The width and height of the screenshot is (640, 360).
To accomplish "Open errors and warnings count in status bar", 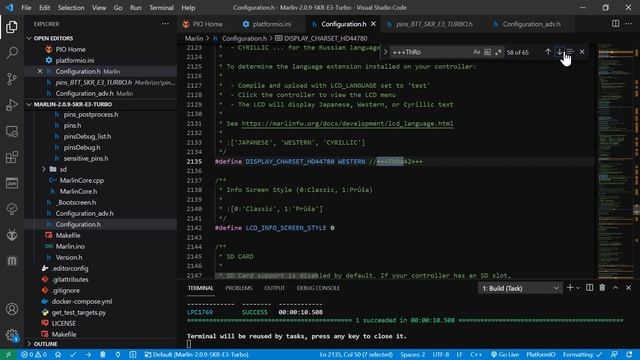I will tap(34, 354).
